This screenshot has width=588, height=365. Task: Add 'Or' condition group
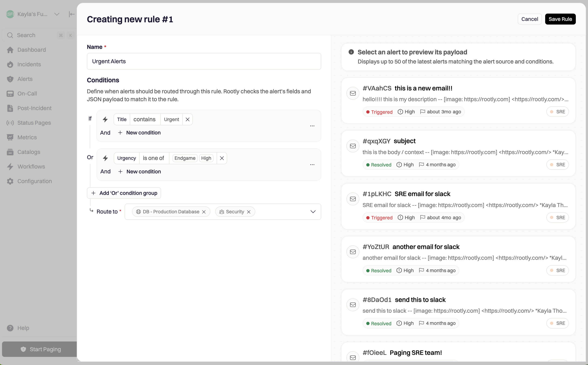124,193
